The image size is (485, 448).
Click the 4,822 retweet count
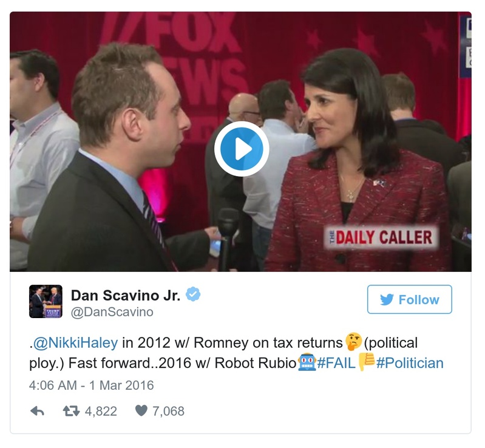(101, 411)
